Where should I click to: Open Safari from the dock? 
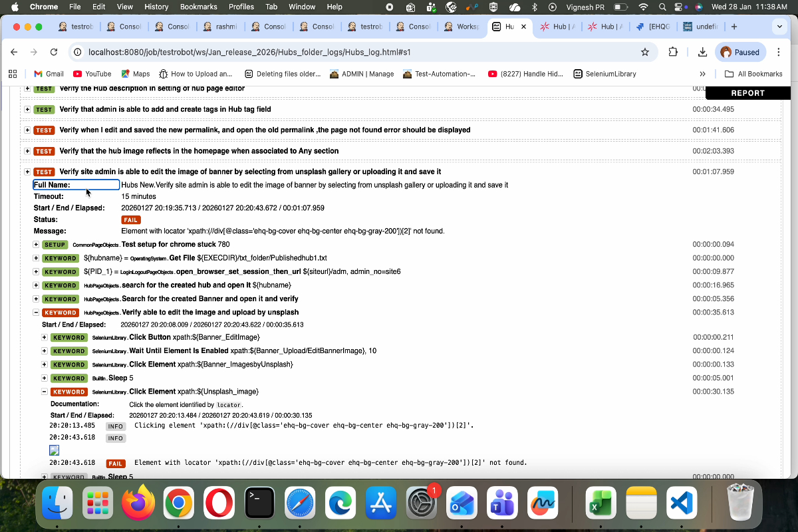tap(300, 503)
